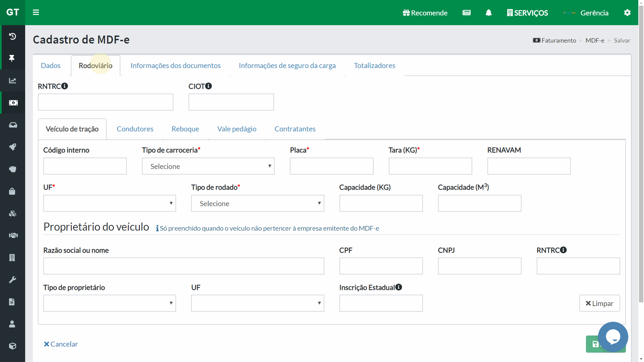644x362 pixels.
Task: Expand the Tipo de carroceria dropdown
Action: tap(208, 166)
